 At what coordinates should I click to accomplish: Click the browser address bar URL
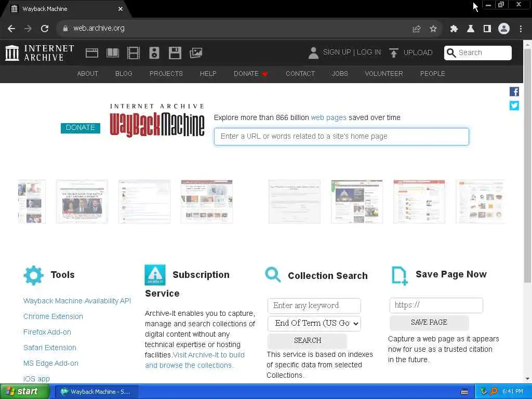pos(99,29)
